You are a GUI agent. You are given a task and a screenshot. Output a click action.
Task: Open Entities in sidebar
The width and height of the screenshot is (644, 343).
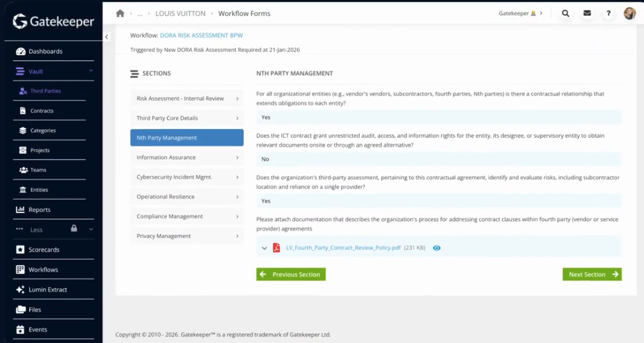[x=39, y=190]
